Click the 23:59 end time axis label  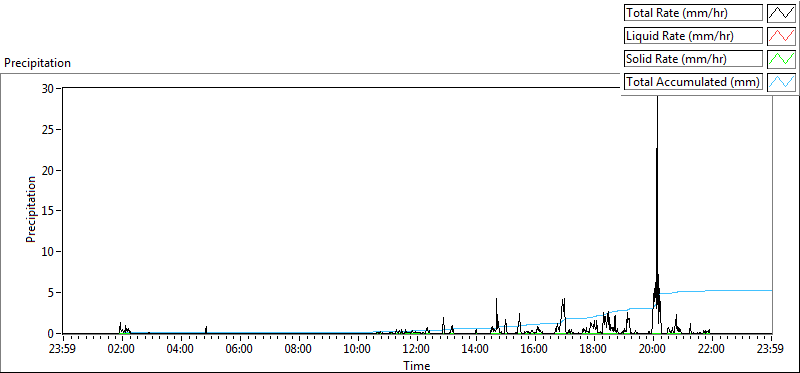click(772, 350)
